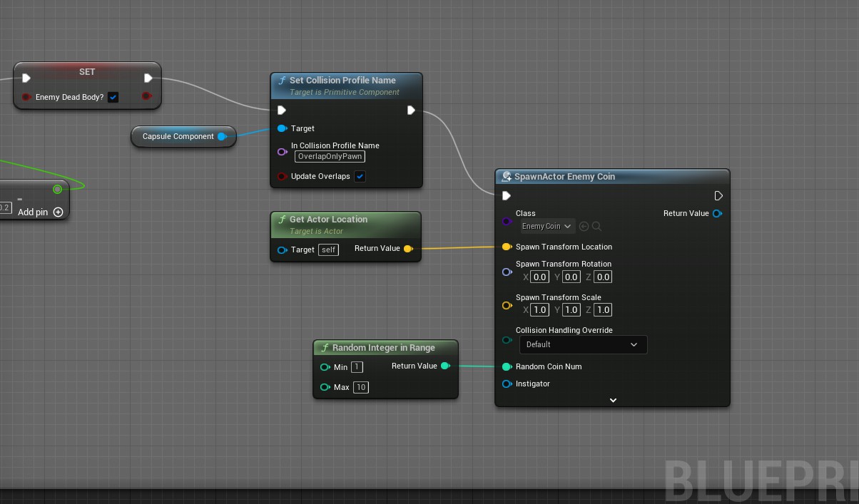Click the Add pin plus icon
Image resolution: width=859 pixels, height=504 pixels.
click(x=59, y=212)
